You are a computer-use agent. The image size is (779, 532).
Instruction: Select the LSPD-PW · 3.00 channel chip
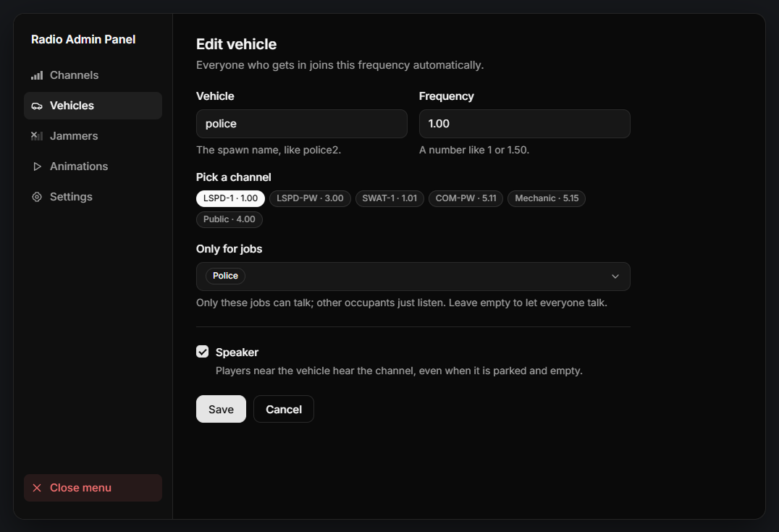(310, 198)
